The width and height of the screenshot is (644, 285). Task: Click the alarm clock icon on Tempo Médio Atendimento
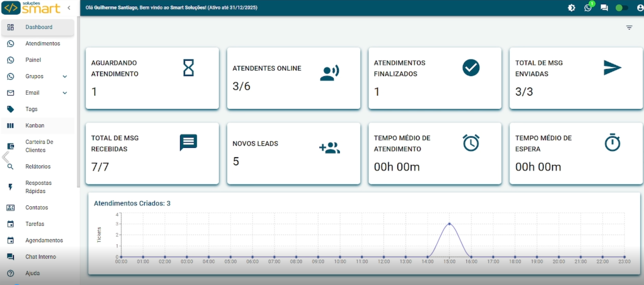[x=471, y=143]
